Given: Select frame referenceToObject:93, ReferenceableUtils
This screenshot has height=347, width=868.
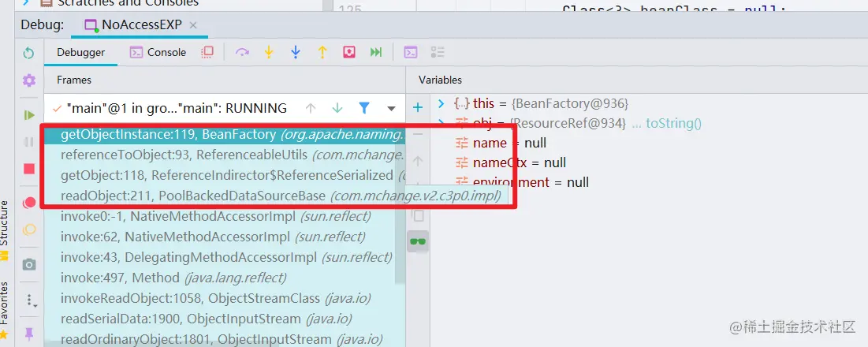Looking at the screenshot, I should pyautogui.click(x=225, y=155).
